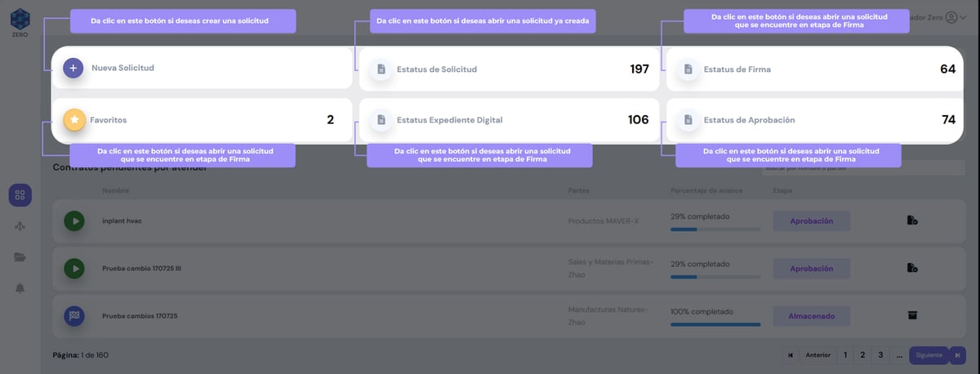This screenshot has width=980, height=374.
Task: Click the Productos MAVER-X parties text
Action: point(604,221)
